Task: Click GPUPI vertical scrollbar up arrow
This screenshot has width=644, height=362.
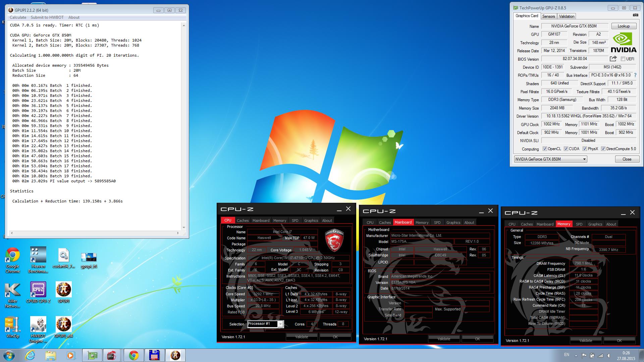Action: pyautogui.click(x=184, y=25)
